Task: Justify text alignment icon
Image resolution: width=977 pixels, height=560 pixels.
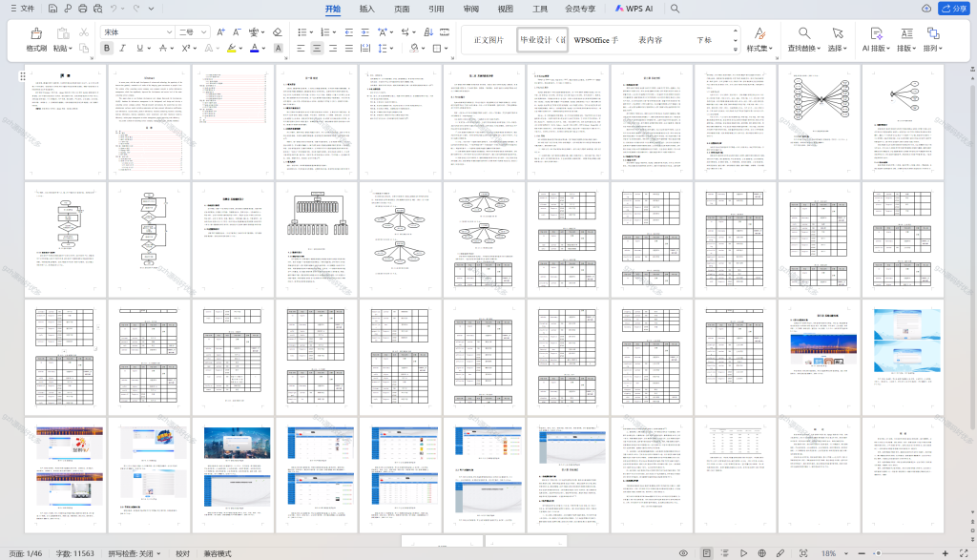Action: tap(349, 48)
